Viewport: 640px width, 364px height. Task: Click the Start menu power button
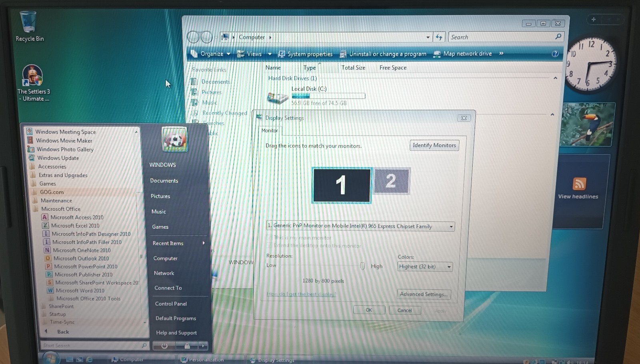tap(164, 346)
